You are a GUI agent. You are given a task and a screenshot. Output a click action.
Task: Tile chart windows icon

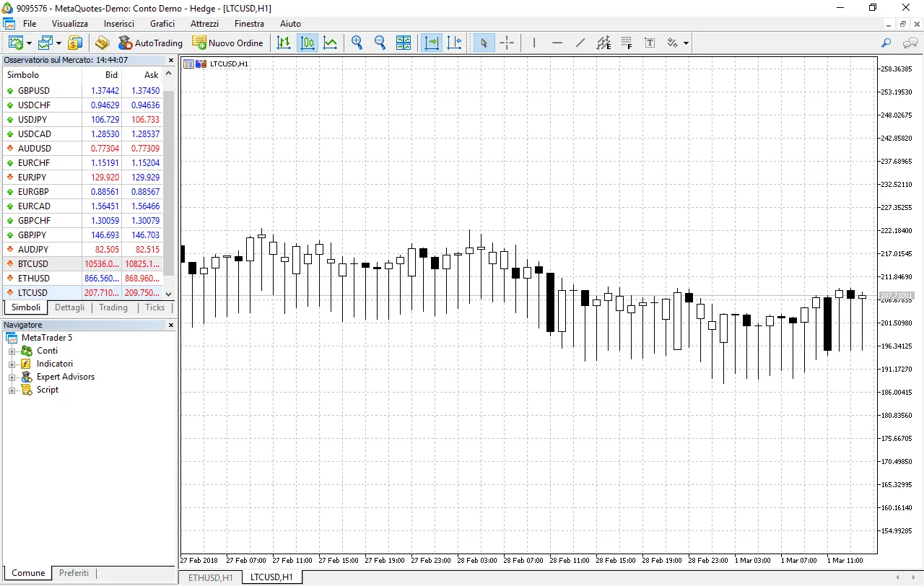(x=403, y=43)
